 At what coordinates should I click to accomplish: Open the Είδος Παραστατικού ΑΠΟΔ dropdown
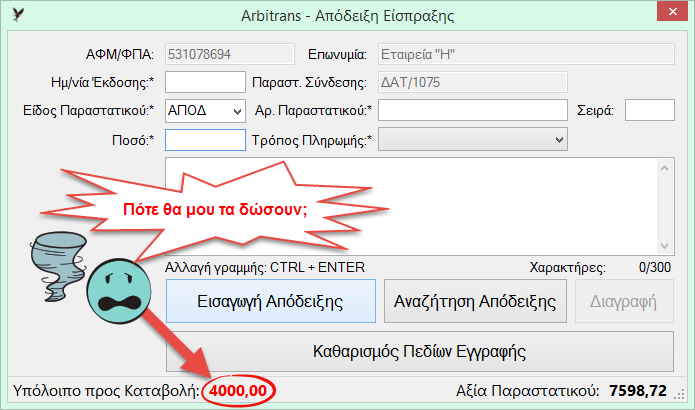point(205,110)
